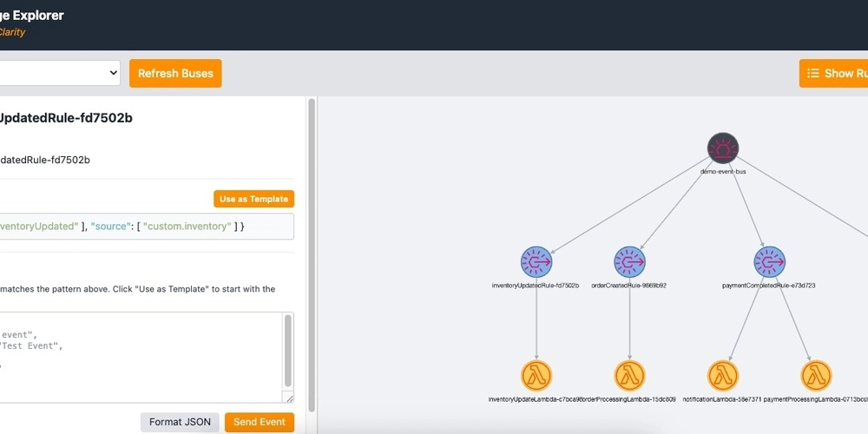Click the UpdatedRule-fd7502b rule heading
868x434 pixels.
(x=66, y=118)
